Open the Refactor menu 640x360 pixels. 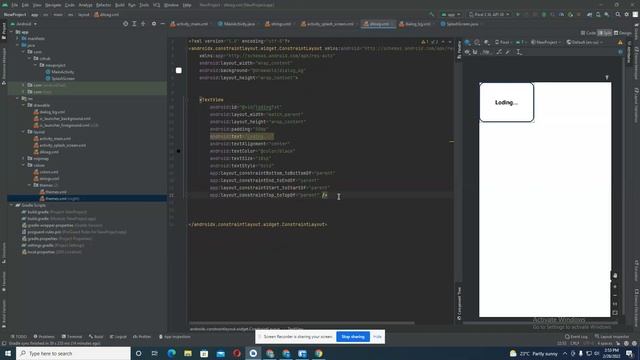[x=104, y=5]
